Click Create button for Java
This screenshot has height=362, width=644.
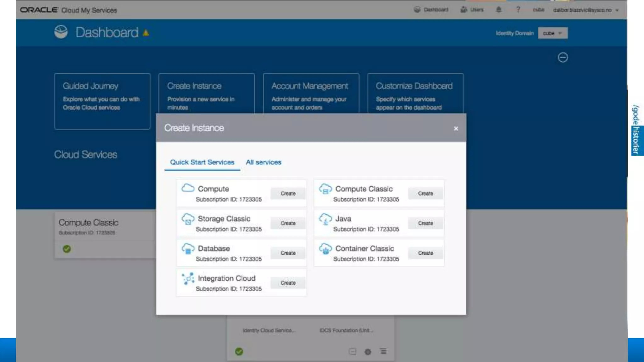pyautogui.click(x=425, y=223)
